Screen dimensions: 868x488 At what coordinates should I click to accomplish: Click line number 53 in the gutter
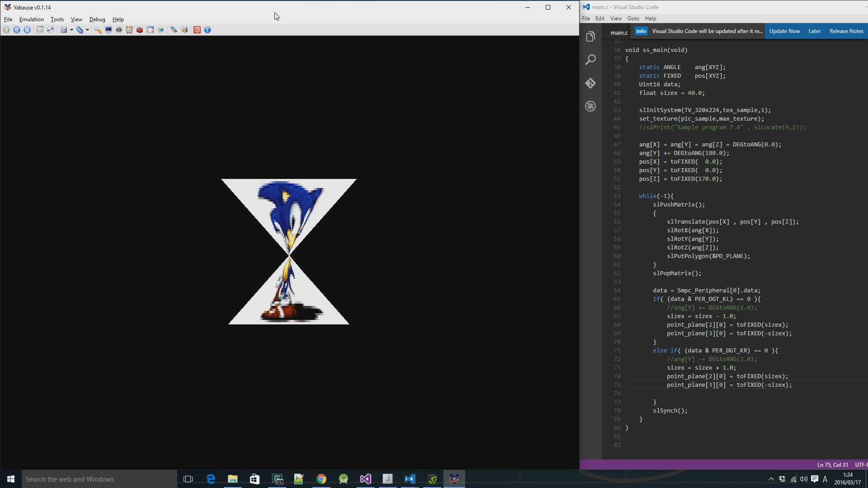tap(617, 196)
